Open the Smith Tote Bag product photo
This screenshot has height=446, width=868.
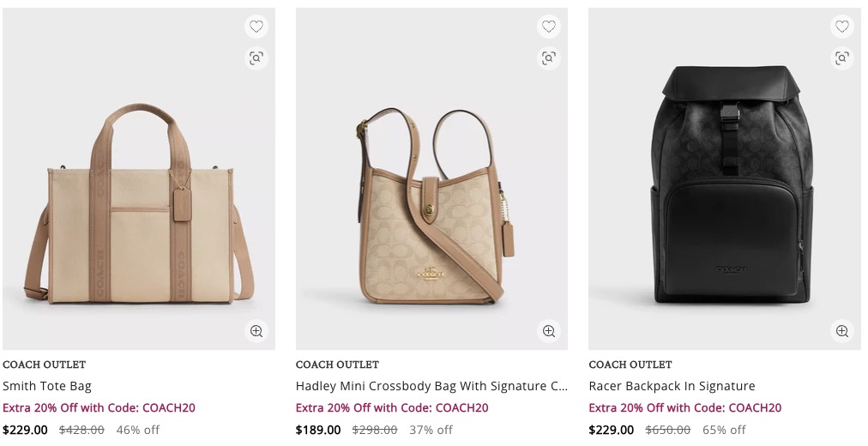(x=139, y=206)
